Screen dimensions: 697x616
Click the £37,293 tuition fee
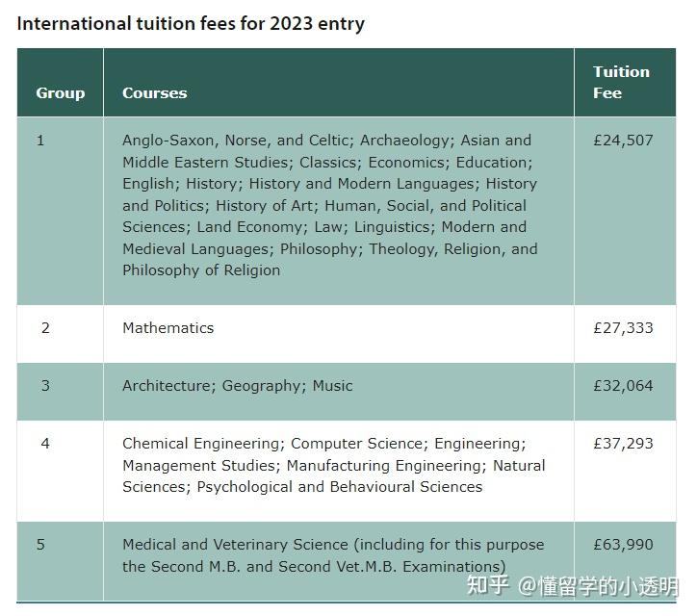coord(623,444)
